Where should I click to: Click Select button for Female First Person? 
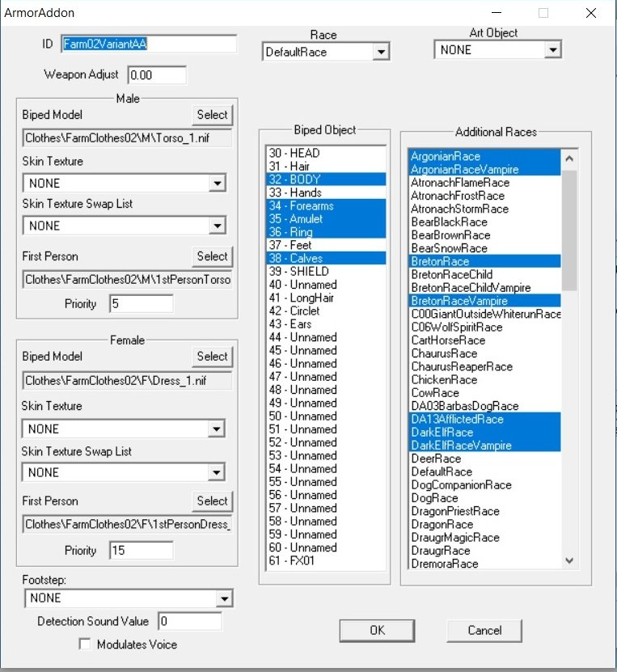[x=212, y=501]
